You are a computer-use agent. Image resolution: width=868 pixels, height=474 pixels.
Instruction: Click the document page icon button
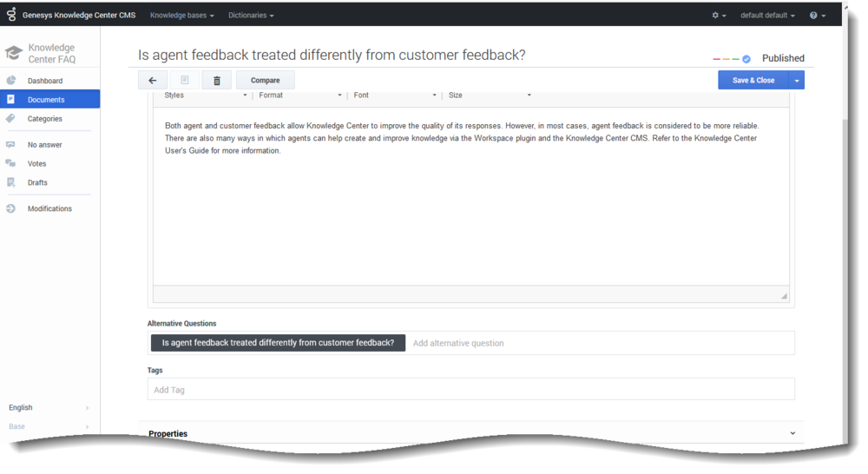[x=185, y=80]
